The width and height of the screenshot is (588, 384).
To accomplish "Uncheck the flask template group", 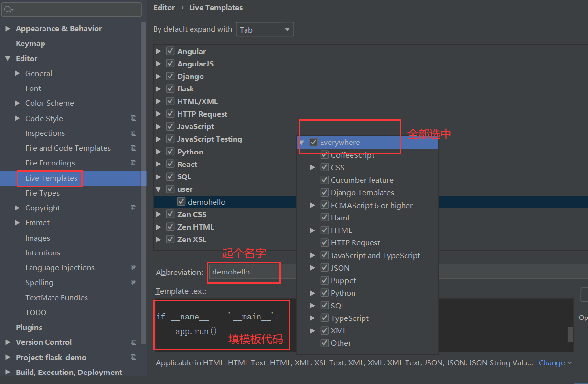I will pyautogui.click(x=170, y=88).
